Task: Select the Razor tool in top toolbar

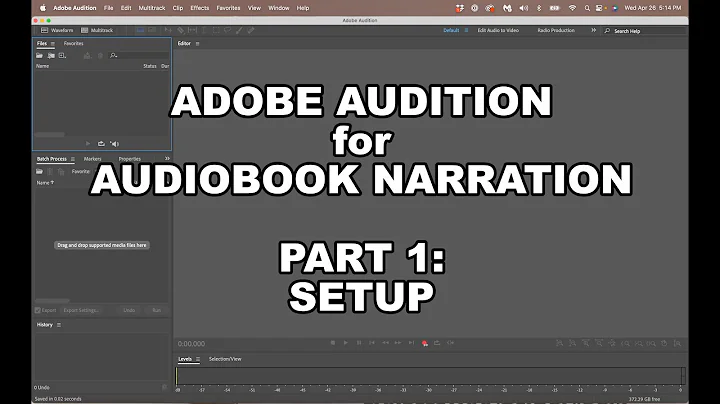Action: click(x=181, y=30)
